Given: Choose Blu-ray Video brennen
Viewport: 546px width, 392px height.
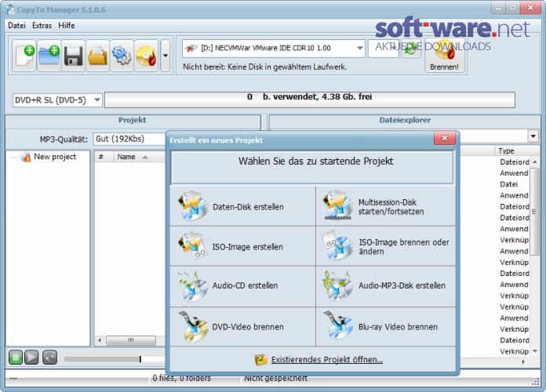Looking at the screenshot, I should click(386, 327).
